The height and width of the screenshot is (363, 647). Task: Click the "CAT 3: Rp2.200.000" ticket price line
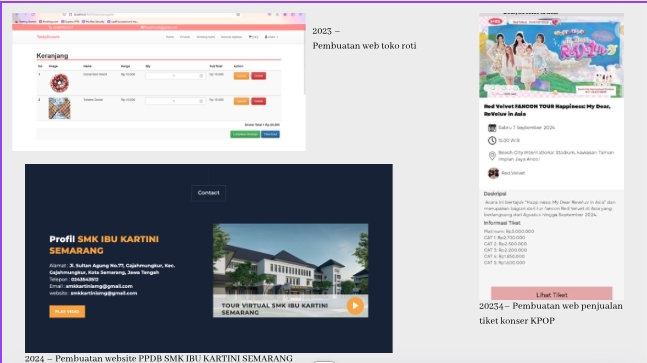[x=505, y=250]
